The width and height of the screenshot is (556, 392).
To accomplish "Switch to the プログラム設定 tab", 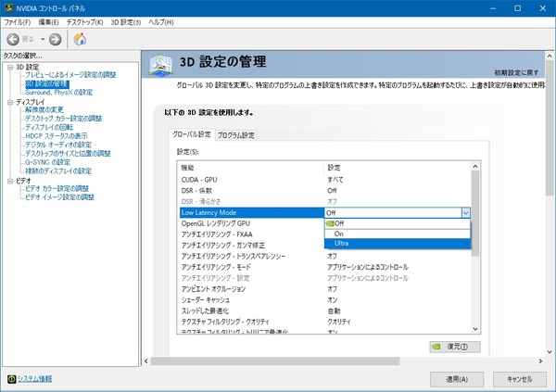I will click(235, 135).
